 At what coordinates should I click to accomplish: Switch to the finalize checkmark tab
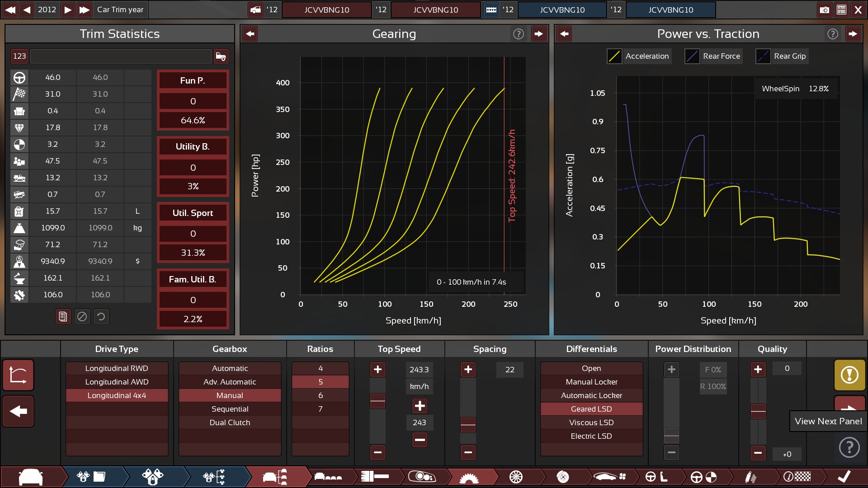coord(843,477)
